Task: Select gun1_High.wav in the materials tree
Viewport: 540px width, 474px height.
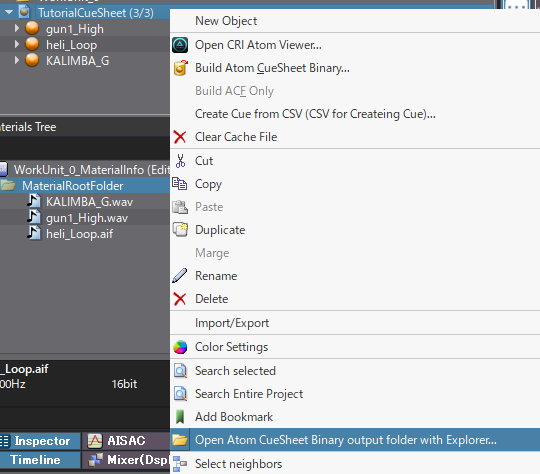Action: (x=85, y=218)
